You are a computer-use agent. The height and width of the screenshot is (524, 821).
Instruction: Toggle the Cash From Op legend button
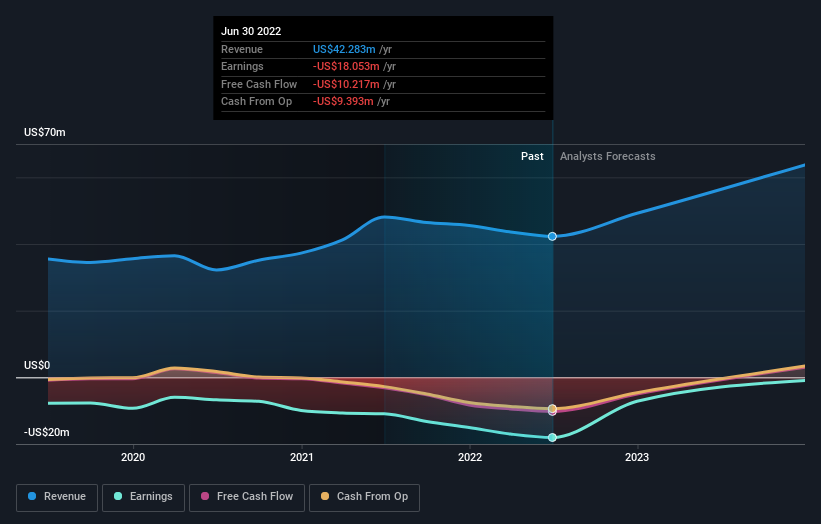click(364, 497)
